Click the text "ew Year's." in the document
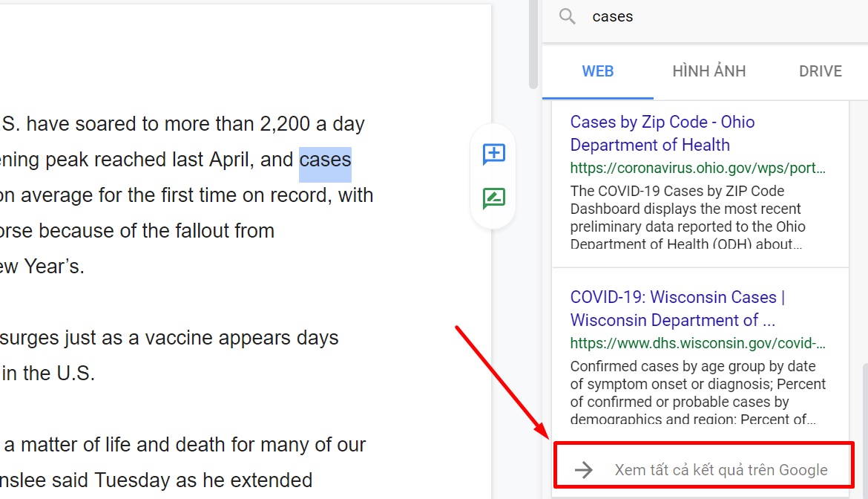This screenshot has width=868, height=499. [42, 267]
